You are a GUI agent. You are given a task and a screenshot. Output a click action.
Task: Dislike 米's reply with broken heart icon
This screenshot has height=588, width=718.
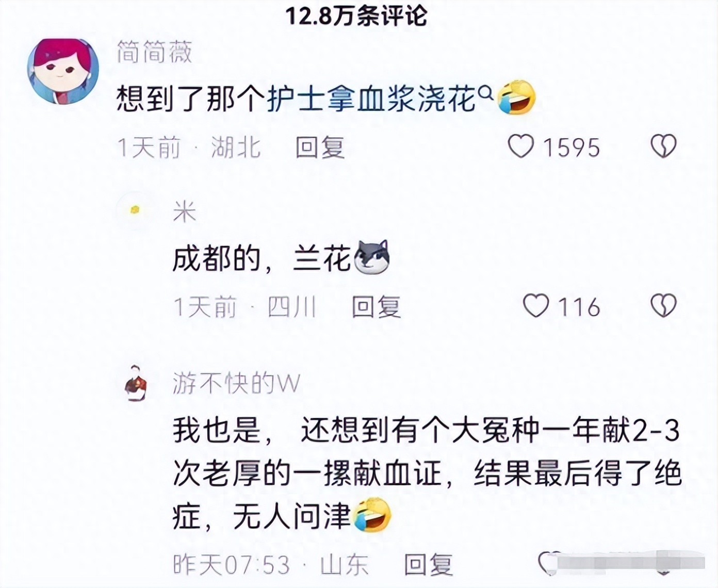(x=663, y=306)
